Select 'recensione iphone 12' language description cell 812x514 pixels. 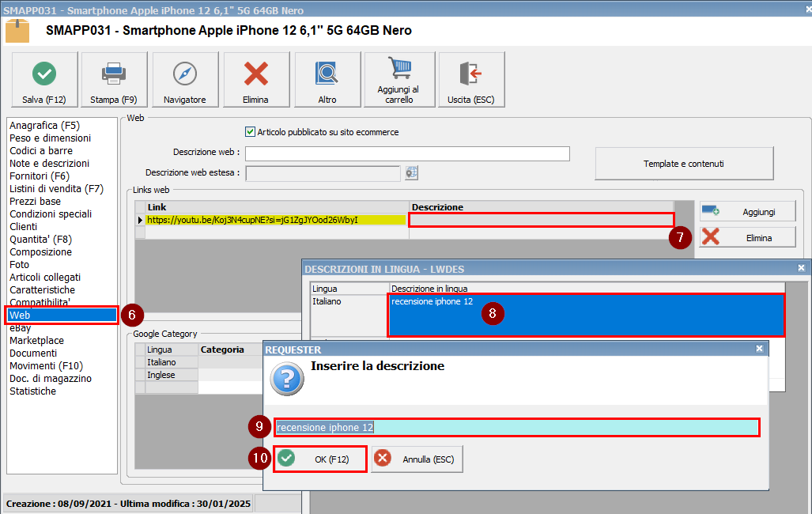point(586,315)
